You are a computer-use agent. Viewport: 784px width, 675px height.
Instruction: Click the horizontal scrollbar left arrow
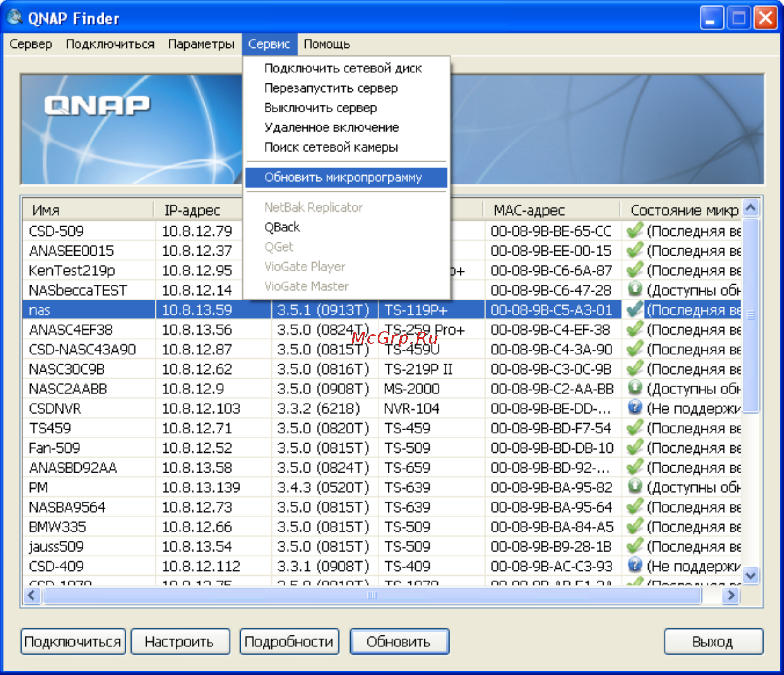pos(32,596)
